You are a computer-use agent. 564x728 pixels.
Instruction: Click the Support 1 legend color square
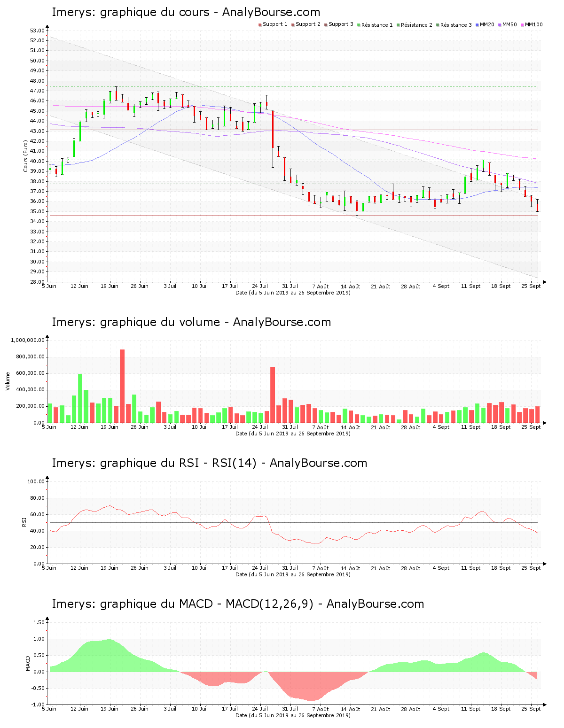260,25
